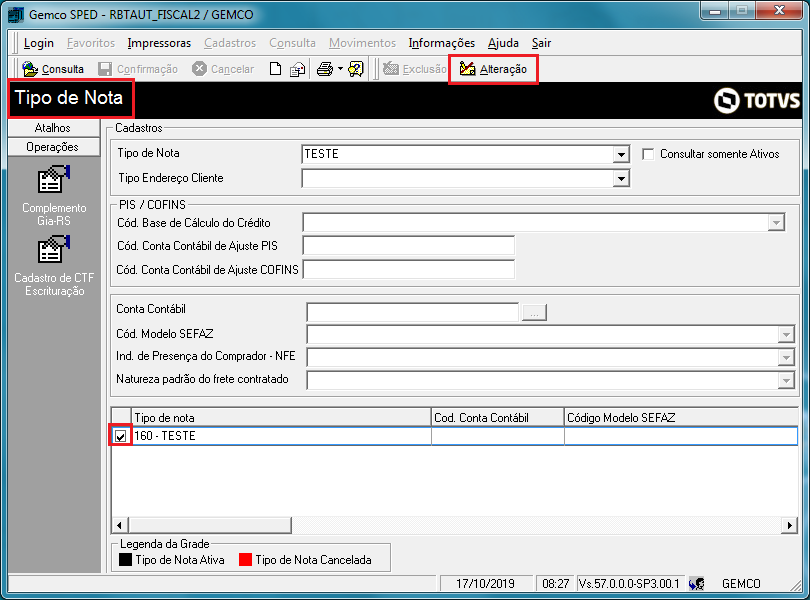The image size is (811, 601).
Task: Click the Confirmação save icon
Action: (105, 69)
